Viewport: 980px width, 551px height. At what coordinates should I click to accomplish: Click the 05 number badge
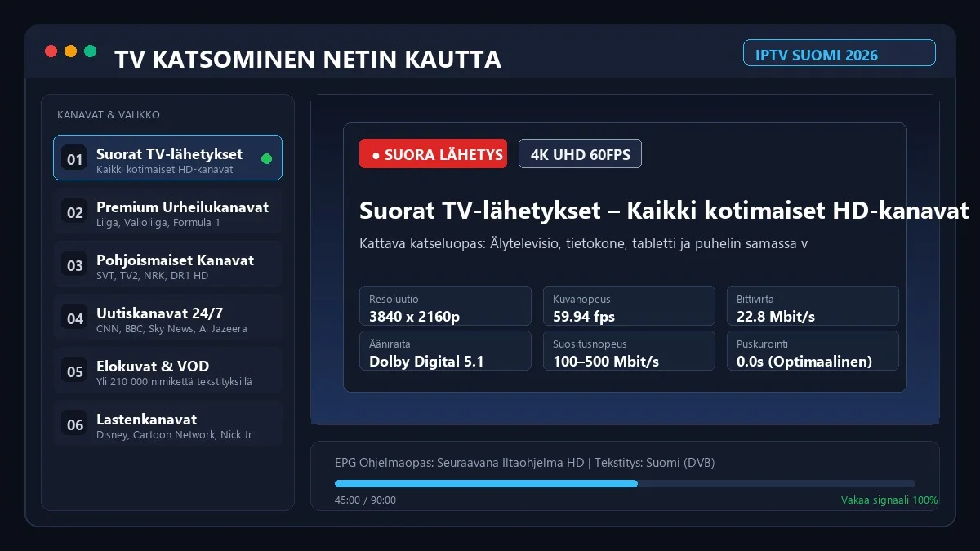(x=75, y=371)
